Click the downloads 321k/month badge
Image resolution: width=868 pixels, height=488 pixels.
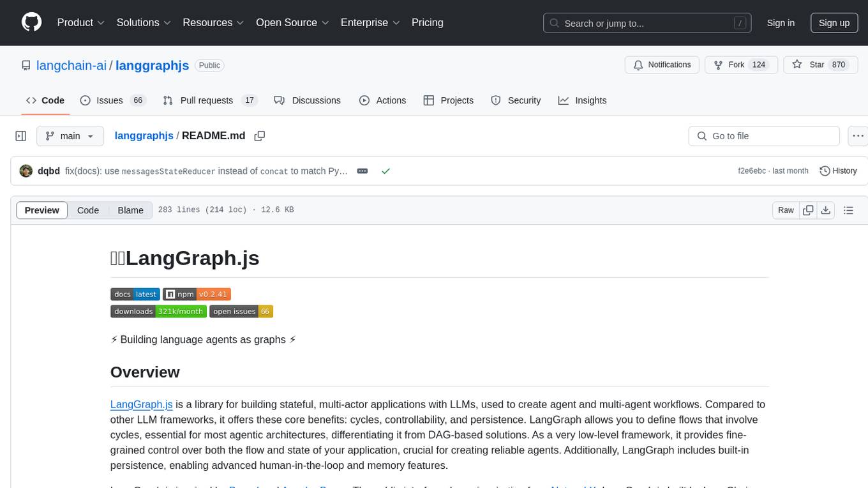click(158, 311)
